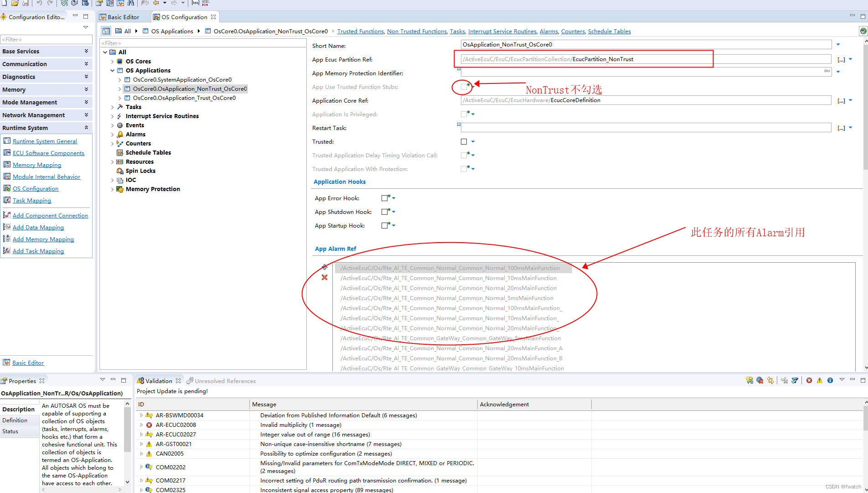868x493 pixels.
Task: Show warnings icon in Validation toolbar
Action: [x=820, y=380]
